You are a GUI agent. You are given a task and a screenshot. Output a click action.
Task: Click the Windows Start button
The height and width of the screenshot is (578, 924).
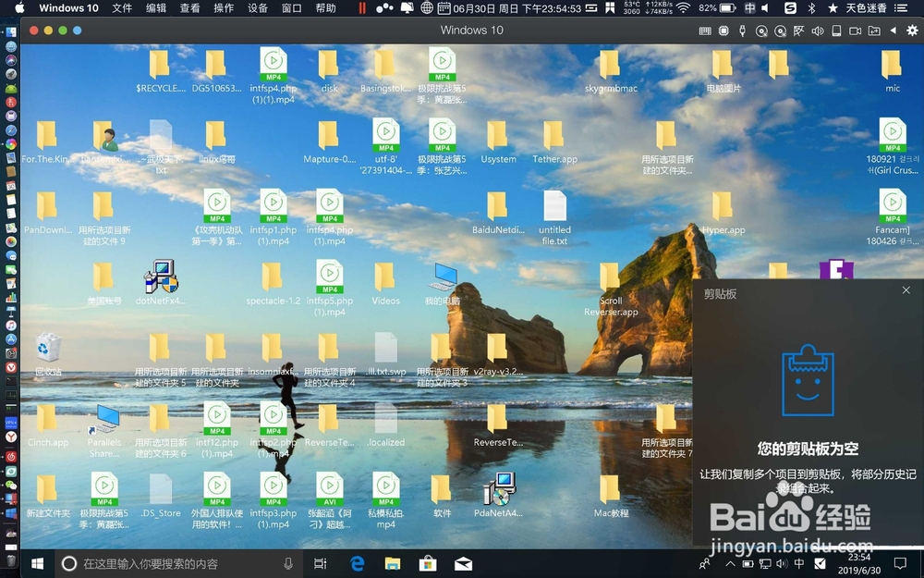pyautogui.click(x=37, y=564)
